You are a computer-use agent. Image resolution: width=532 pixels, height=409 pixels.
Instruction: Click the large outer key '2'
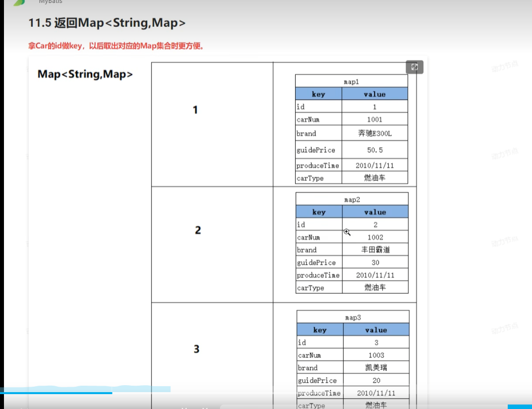[198, 230]
